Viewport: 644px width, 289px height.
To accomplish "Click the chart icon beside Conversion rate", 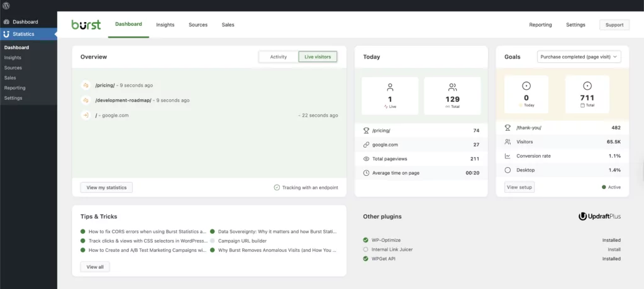I will (x=508, y=156).
